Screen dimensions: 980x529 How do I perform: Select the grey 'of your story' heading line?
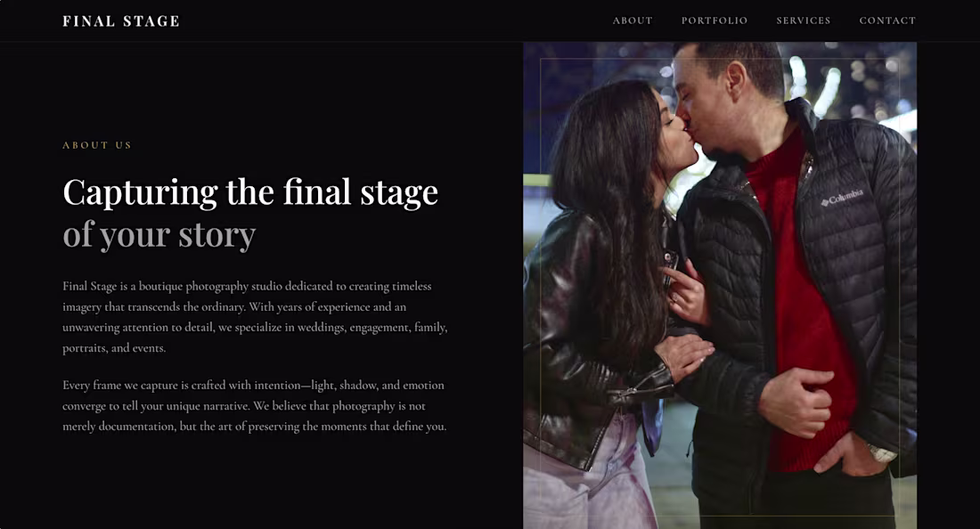(x=159, y=235)
